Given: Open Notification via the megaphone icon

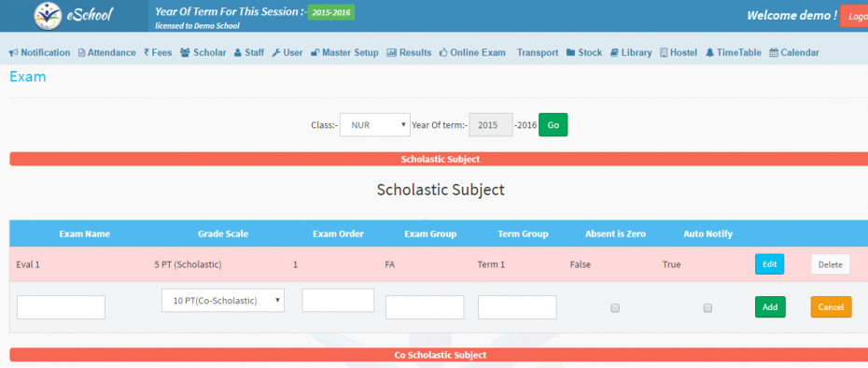Looking at the screenshot, I should [x=14, y=52].
